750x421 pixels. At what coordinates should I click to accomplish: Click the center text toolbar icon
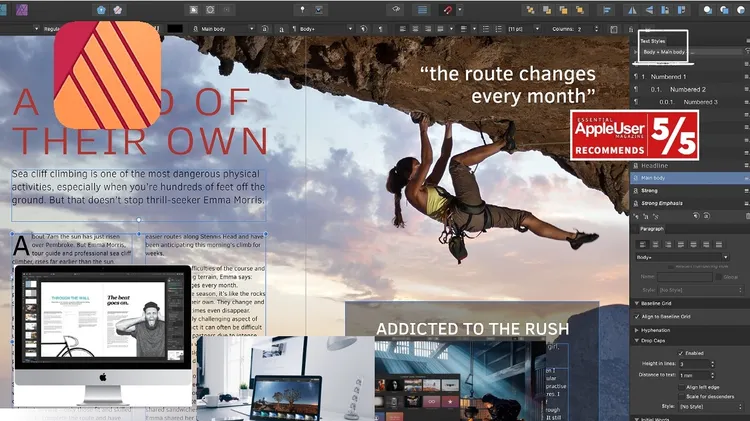point(415,29)
